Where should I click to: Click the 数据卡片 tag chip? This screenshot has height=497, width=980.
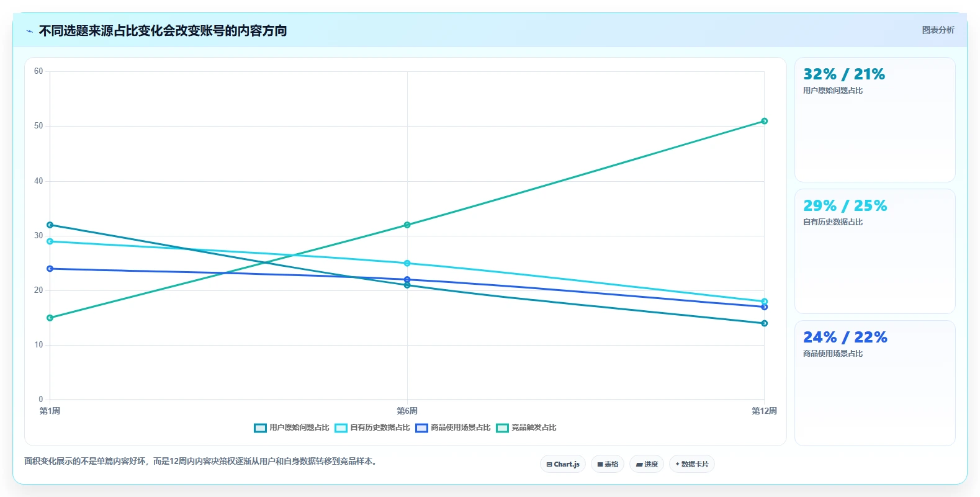click(x=692, y=464)
